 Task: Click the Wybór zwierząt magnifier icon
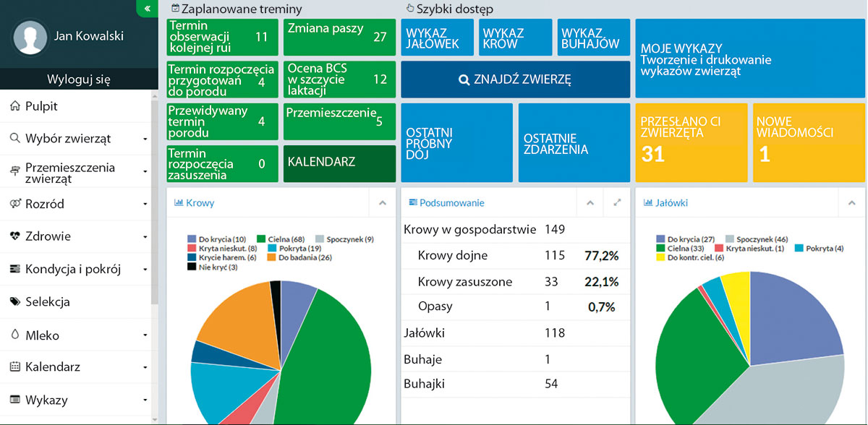tap(14, 138)
